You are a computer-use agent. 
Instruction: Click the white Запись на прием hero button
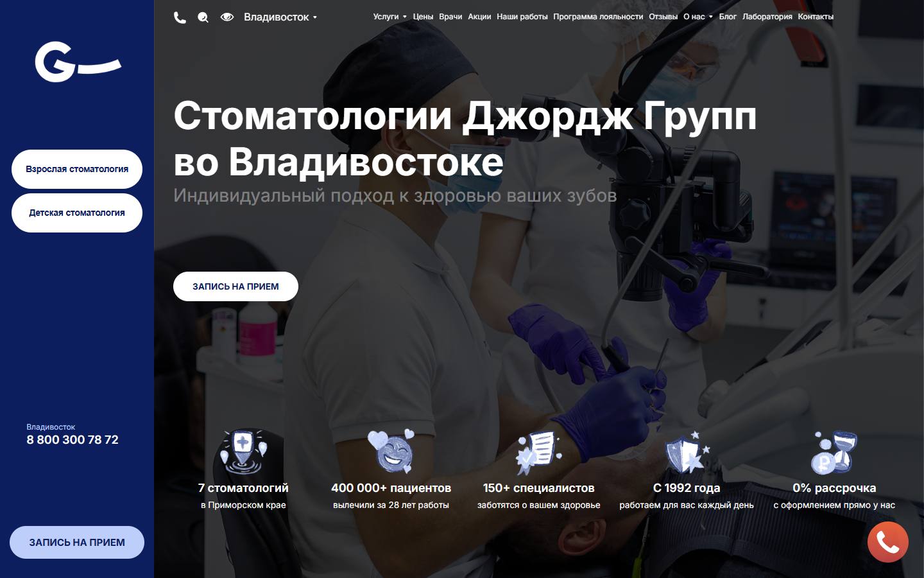235,286
